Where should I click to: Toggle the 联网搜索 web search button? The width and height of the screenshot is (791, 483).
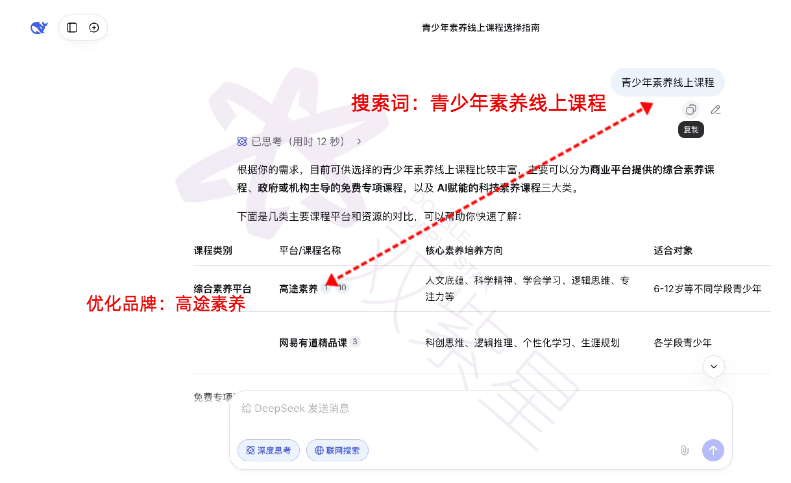(x=337, y=450)
